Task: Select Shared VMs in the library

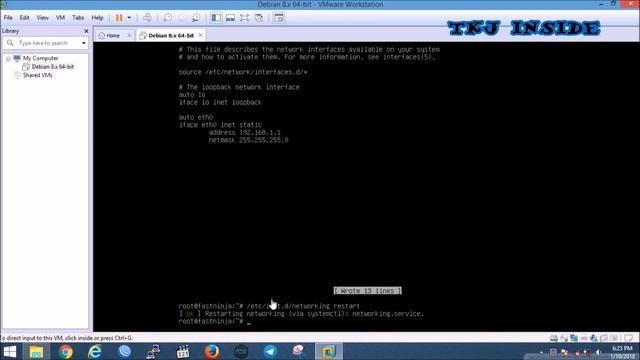Action: [38, 75]
